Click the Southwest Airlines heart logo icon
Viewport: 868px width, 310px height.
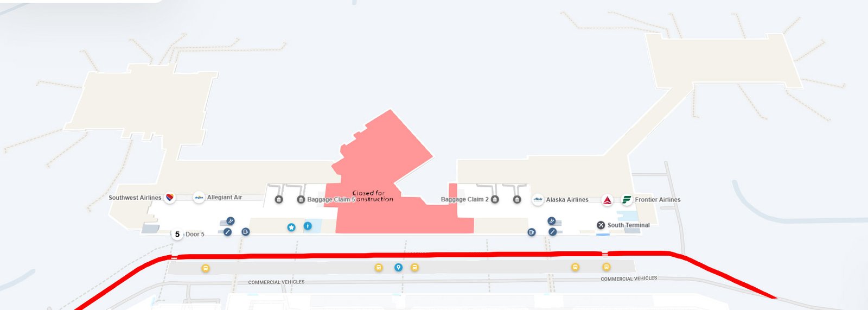coord(170,198)
